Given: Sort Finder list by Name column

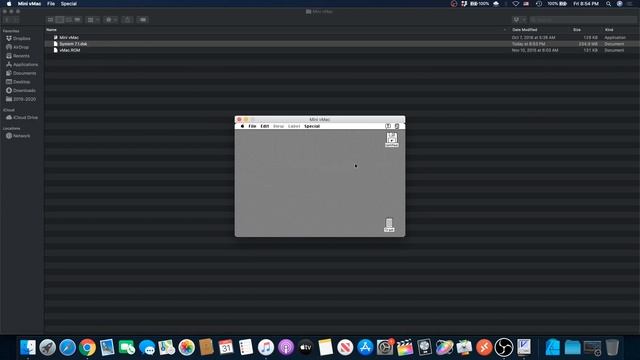Looking at the screenshot, I should (x=51, y=30).
